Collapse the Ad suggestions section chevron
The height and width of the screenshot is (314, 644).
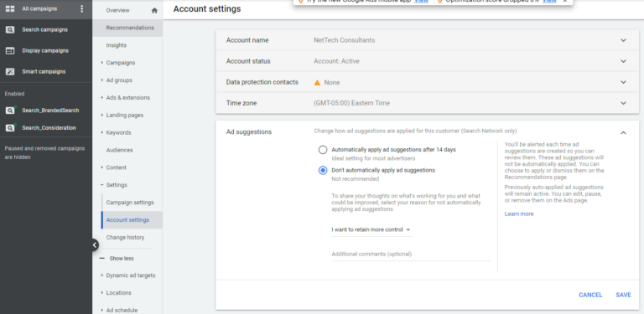624,132
